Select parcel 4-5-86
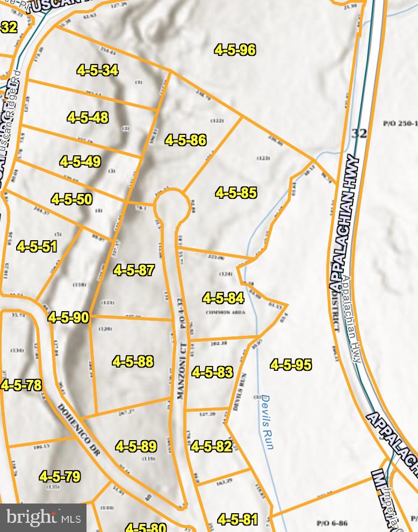 pyautogui.click(x=186, y=140)
